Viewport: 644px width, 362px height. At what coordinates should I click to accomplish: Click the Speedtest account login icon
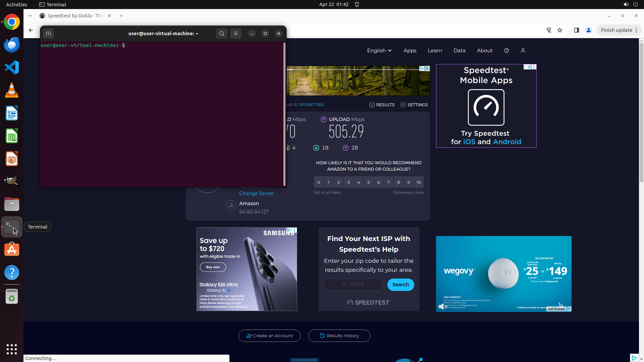pyautogui.click(x=523, y=51)
